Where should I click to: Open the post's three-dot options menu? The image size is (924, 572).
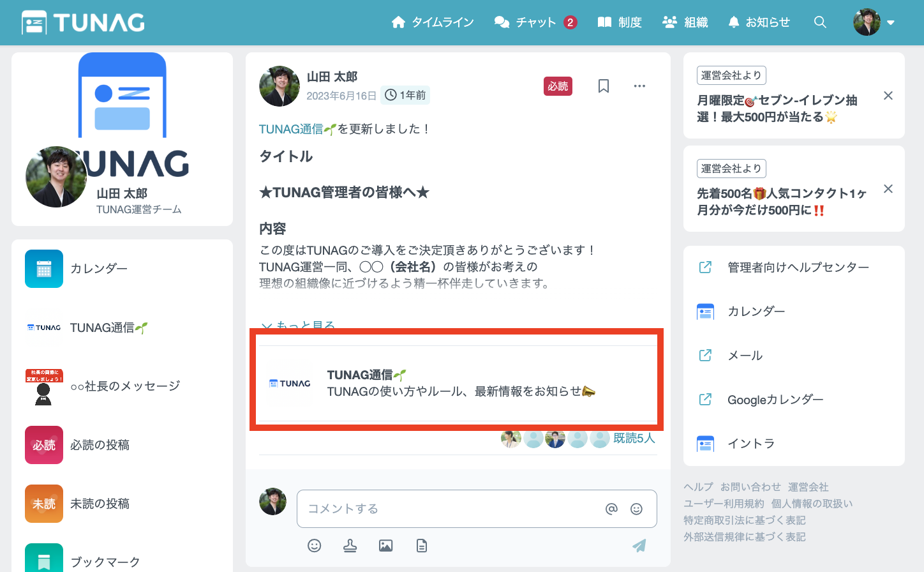click(639, 86)
